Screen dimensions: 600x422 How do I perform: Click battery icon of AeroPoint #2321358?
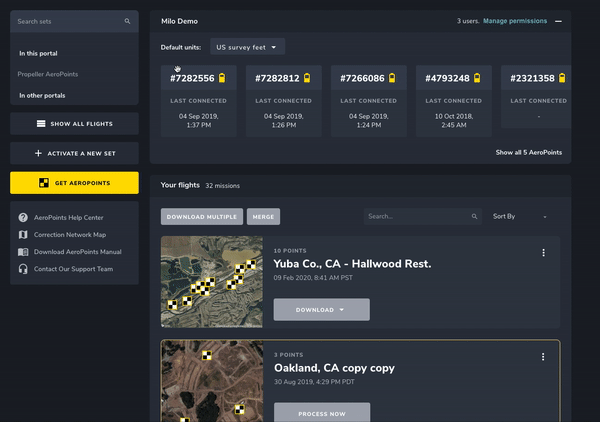(562, 78)
